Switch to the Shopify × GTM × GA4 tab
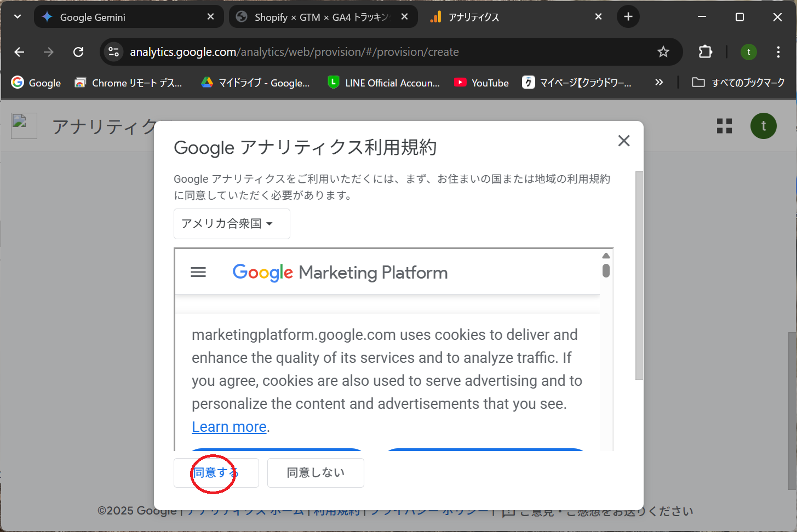 [323, 17]
